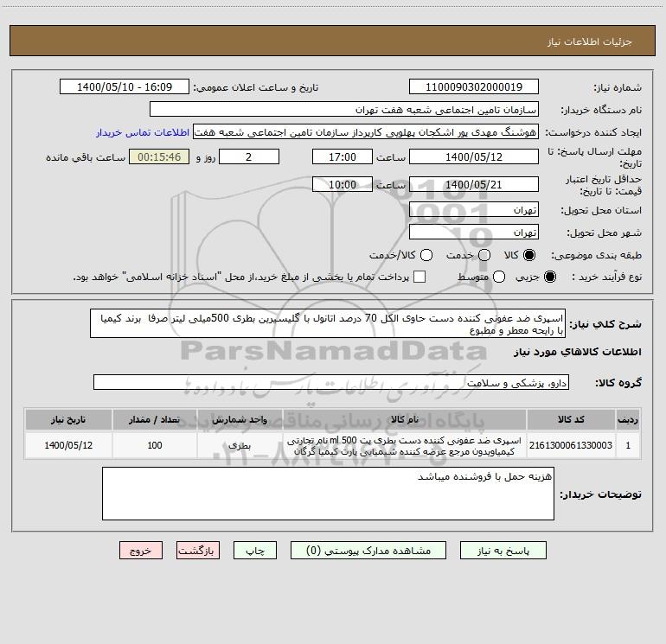The image size is (666, 644).
Task: Open اطلاعات تماس خریدار link
Action: coord(143,132)
